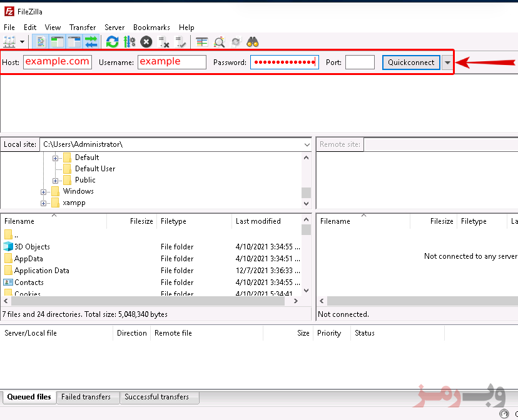Select the parent directory '..' entry

[151, 235]
